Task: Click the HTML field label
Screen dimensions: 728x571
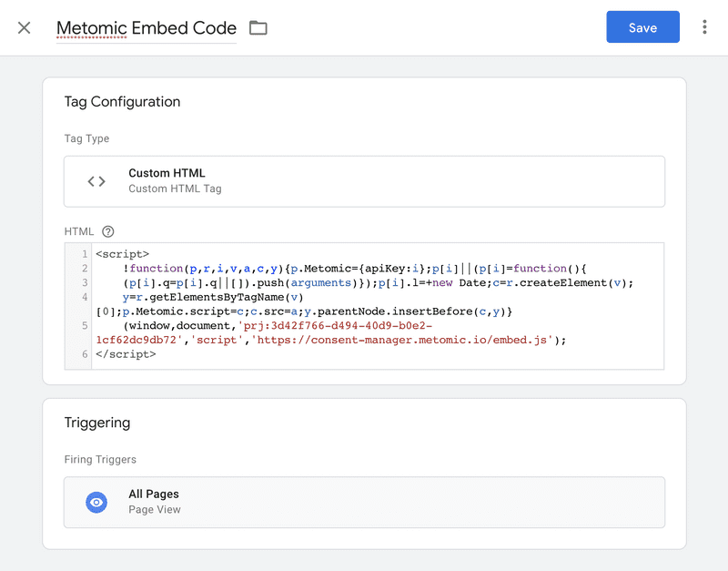Action: click(79, 231)
